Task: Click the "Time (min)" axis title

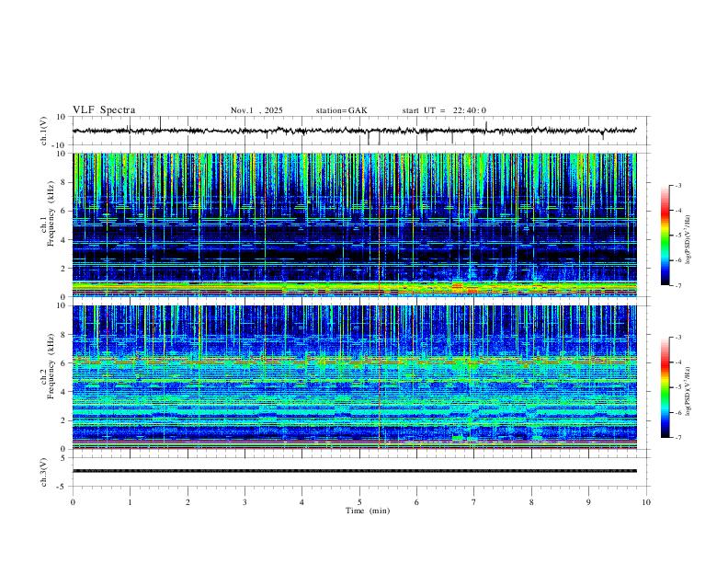Action: 368,511
